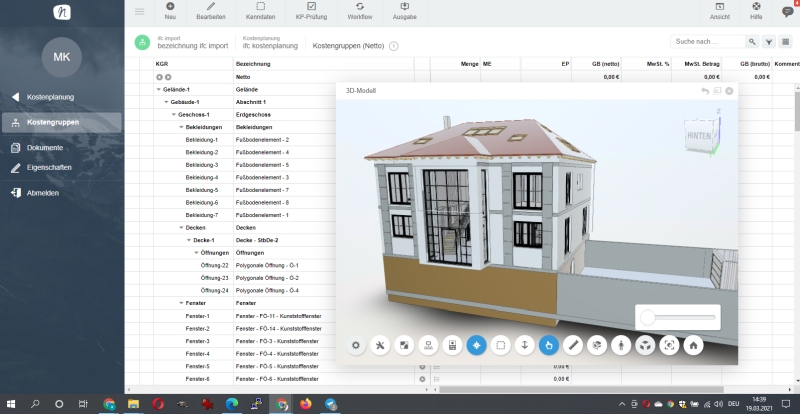Click the KP-Prüfung toolbar button

311,11
